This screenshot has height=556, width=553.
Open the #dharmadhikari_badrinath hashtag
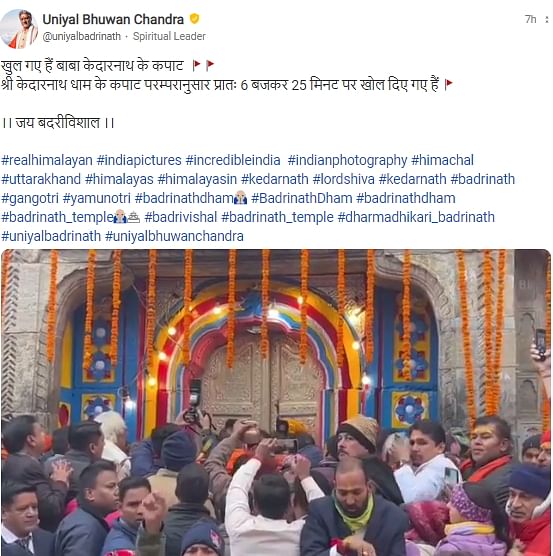tap(416, 217)
